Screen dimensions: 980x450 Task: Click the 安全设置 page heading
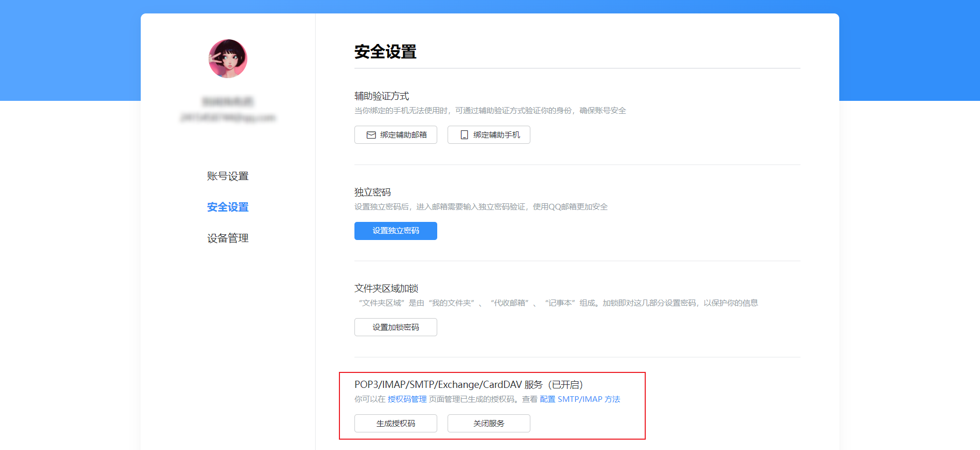(385, 52)
